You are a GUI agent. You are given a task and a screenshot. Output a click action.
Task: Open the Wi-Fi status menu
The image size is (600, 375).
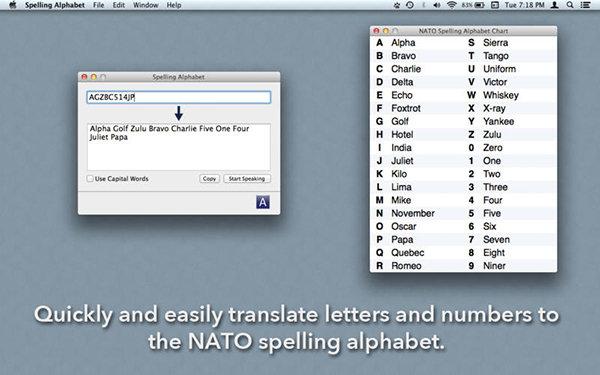pyautogui.click(x=452, y=5)
